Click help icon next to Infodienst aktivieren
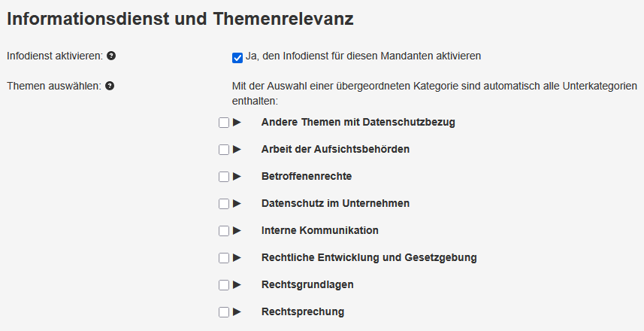 click(x=111, y=56)
